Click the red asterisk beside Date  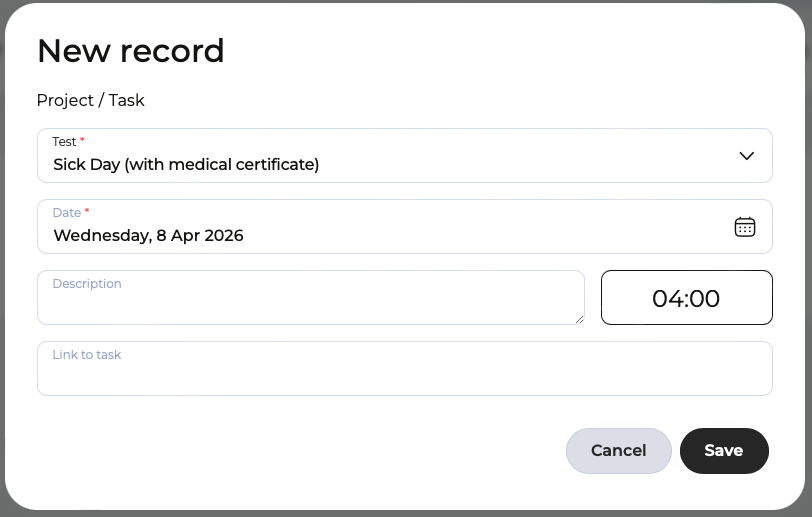pyautogui.click(x=88, y=213)
